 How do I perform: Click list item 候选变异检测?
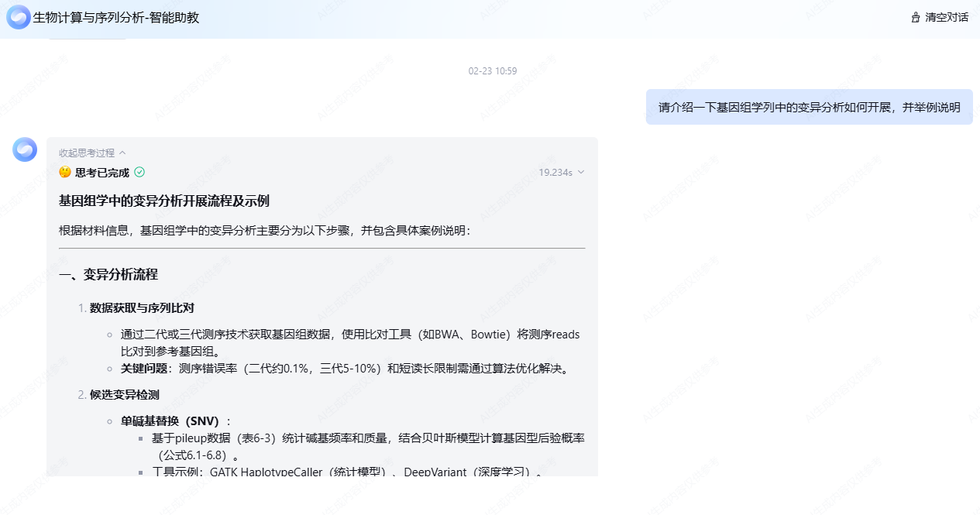click(x=125, y=394)
